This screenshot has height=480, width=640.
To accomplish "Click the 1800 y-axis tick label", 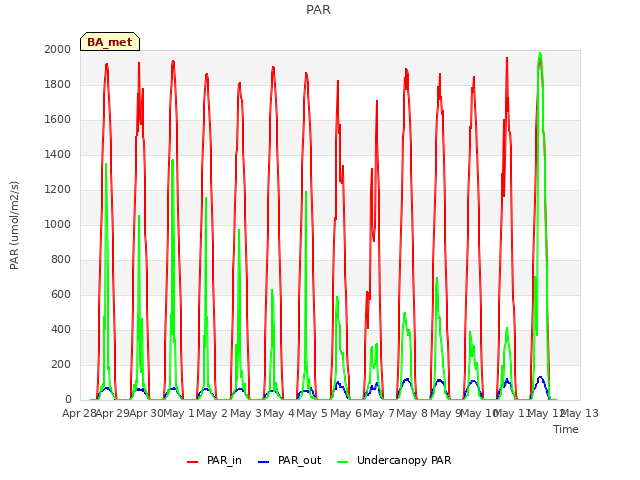I will (58, 85).
